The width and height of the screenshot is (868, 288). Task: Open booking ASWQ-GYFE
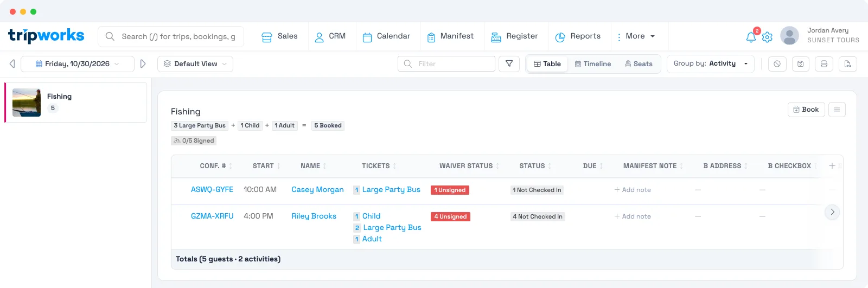click(212, 190)
